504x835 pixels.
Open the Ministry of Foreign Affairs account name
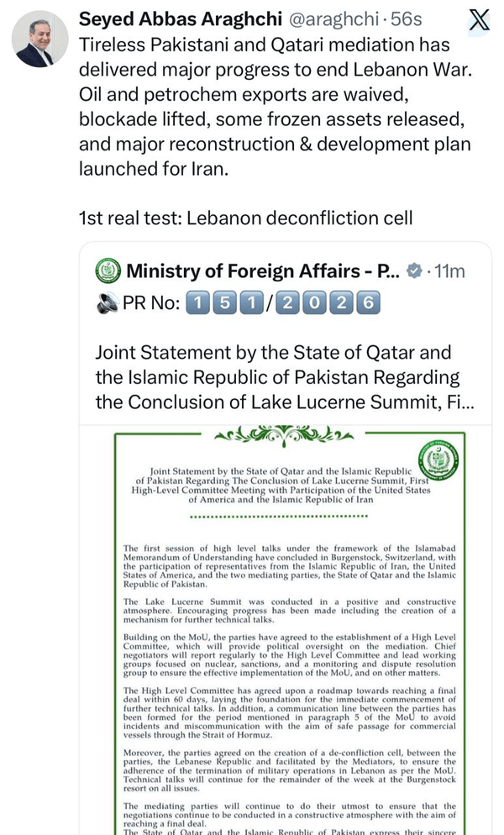pyautogui.click(x=263, y=271)
